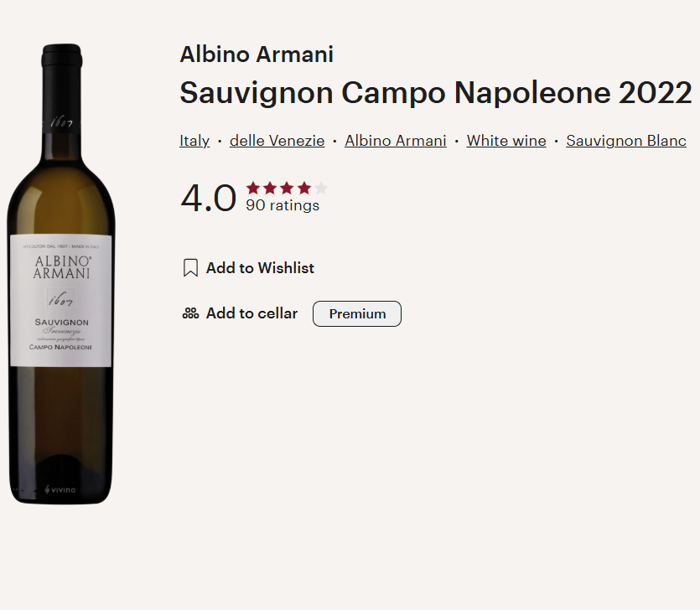Image resolution: width=700 pixels, height=610 pixels.
Task: Open the Italy country link
Action: point(194,141)
